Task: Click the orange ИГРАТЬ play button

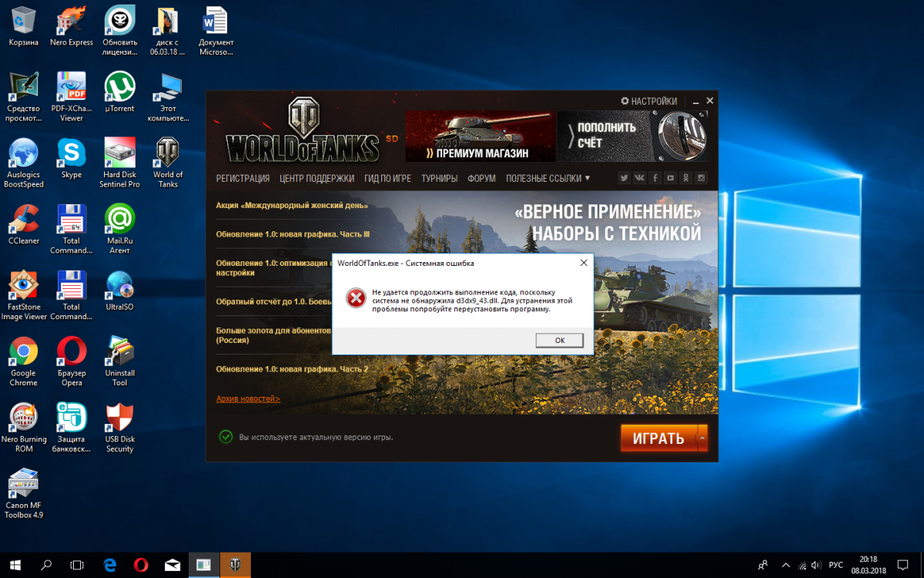Action: (x=658, y=439)
